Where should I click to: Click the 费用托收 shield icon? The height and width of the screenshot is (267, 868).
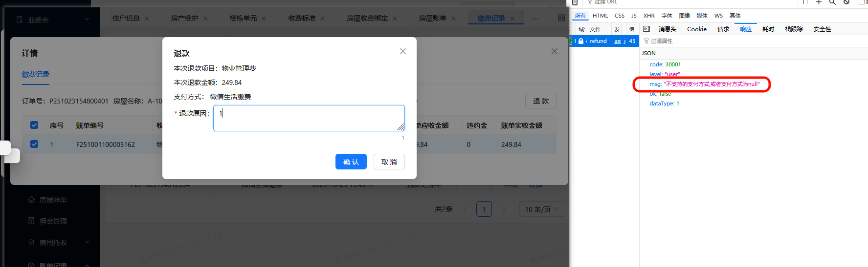click(31, 243)
